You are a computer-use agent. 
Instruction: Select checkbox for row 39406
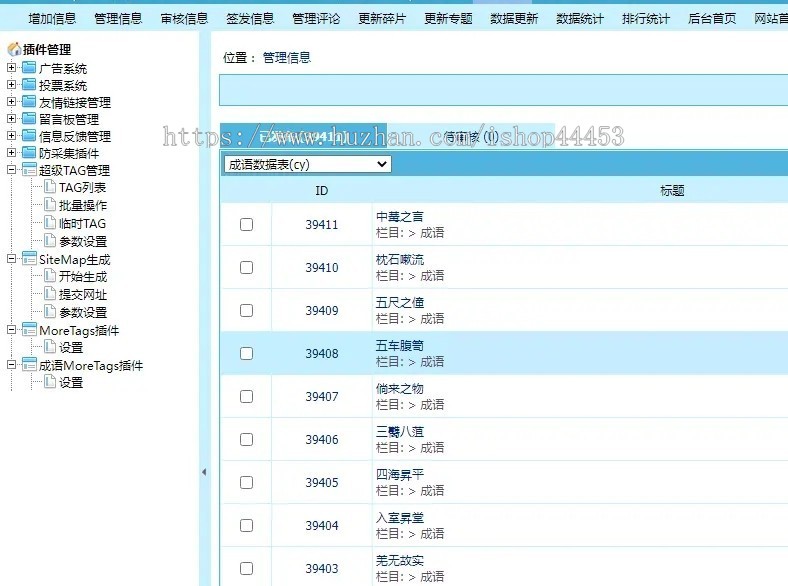(x=246, y=439)
